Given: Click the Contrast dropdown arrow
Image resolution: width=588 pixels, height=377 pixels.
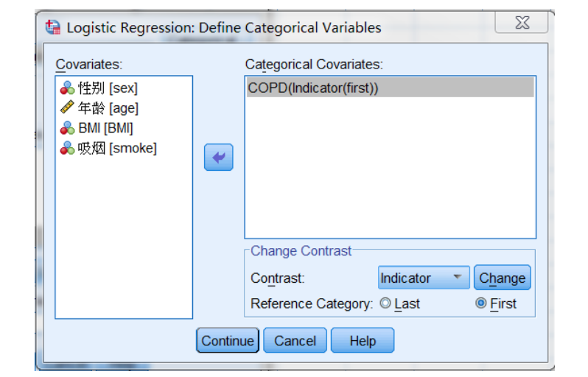Looking at the screenshot, I should [x=458, y=278].
